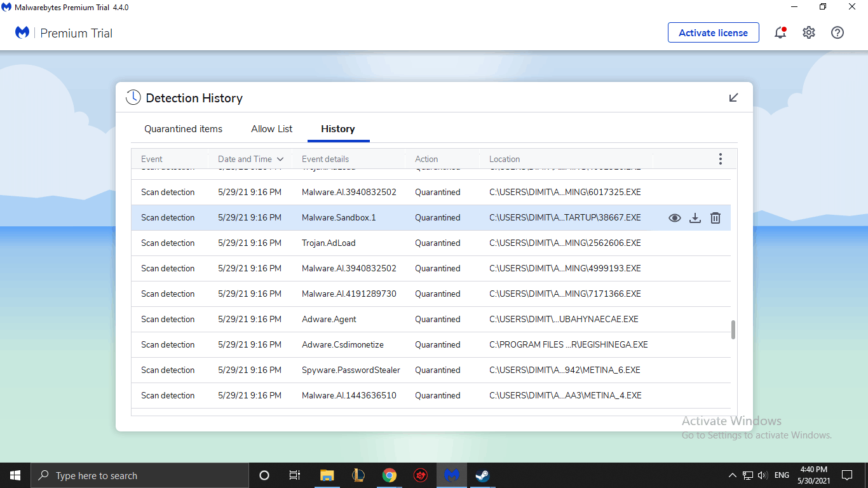Screen dimensions: 868x488
Task: Show hidden system tray icons
Action: click(733, 475)
